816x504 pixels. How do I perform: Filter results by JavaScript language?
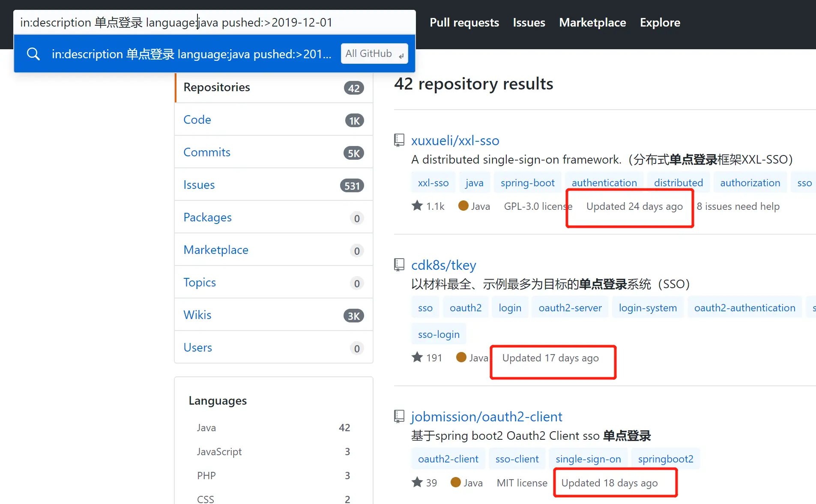[273, 451]
